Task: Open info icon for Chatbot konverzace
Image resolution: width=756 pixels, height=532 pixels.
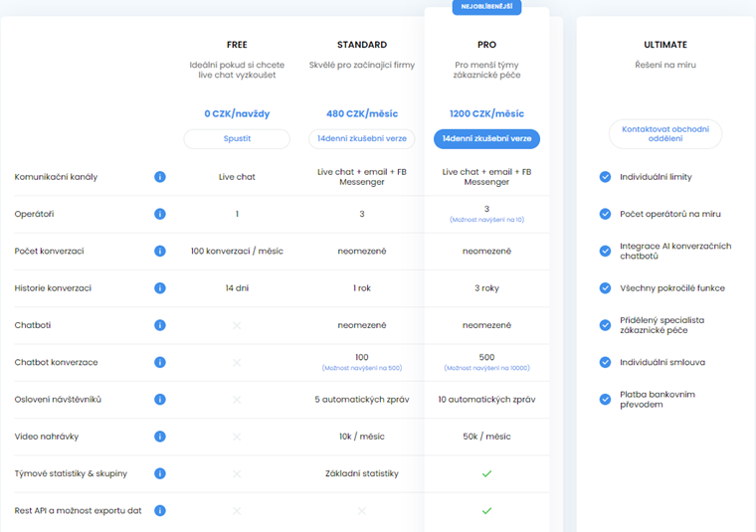Action: click(159, 362)
